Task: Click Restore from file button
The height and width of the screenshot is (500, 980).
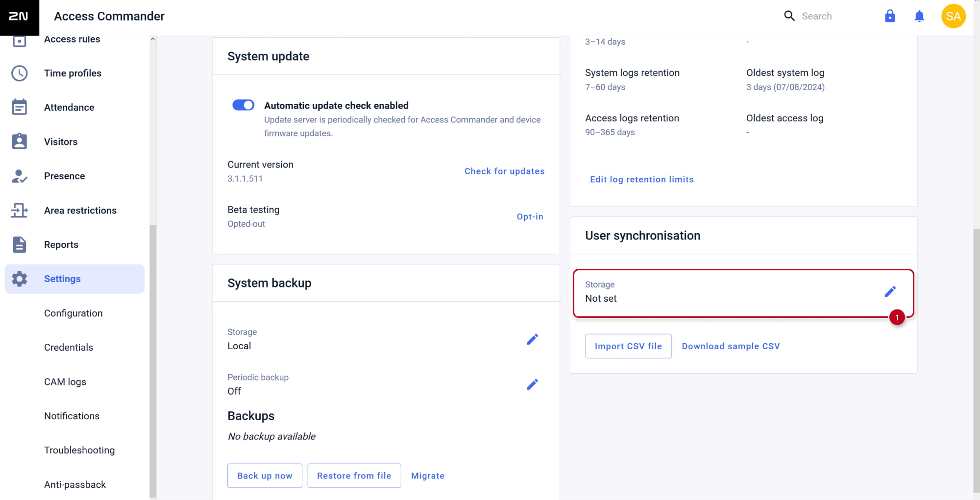Action: click(x=354, y=476)
